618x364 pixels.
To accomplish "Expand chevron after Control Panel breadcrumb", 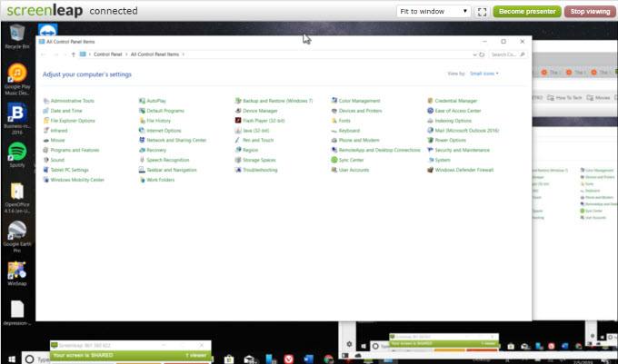I will [127, 54].
